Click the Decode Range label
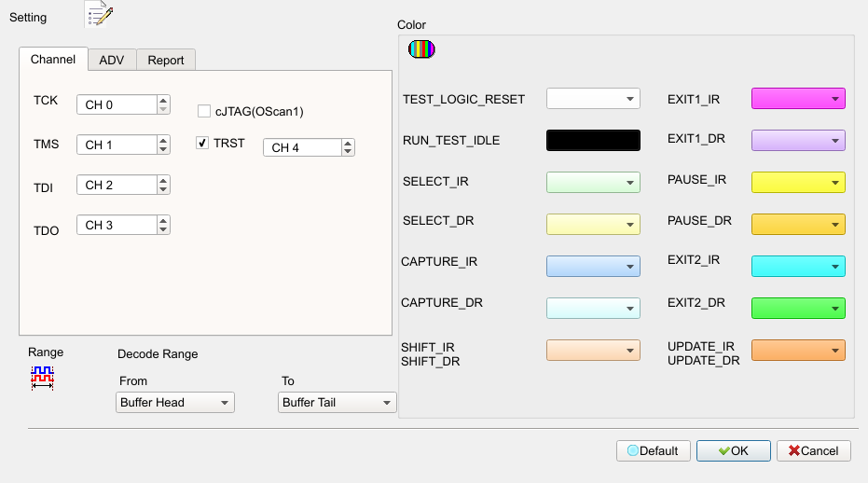Viewport: 868px width, 483px height. [158, 354]
